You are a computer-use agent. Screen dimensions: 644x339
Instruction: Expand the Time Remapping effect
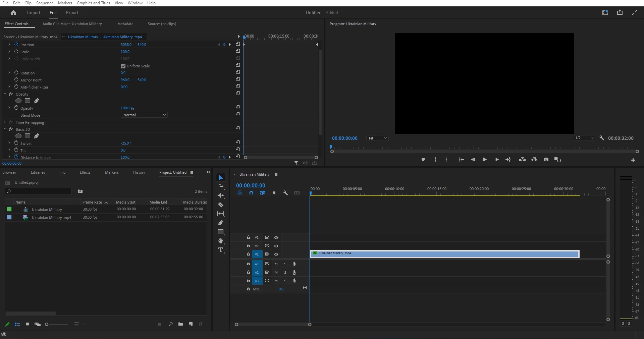[x=5, y=122]
